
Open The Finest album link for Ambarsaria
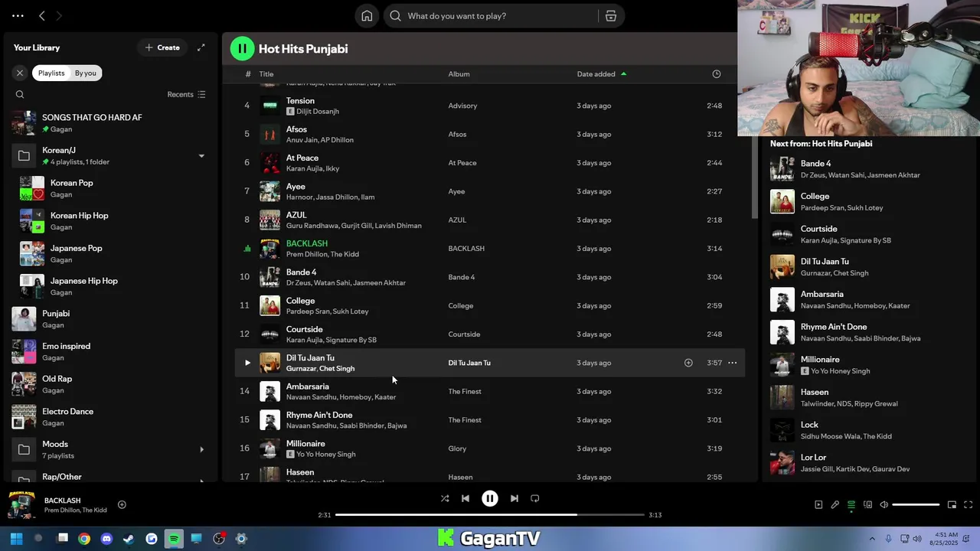pyautogui.click(x=465, y=392)
